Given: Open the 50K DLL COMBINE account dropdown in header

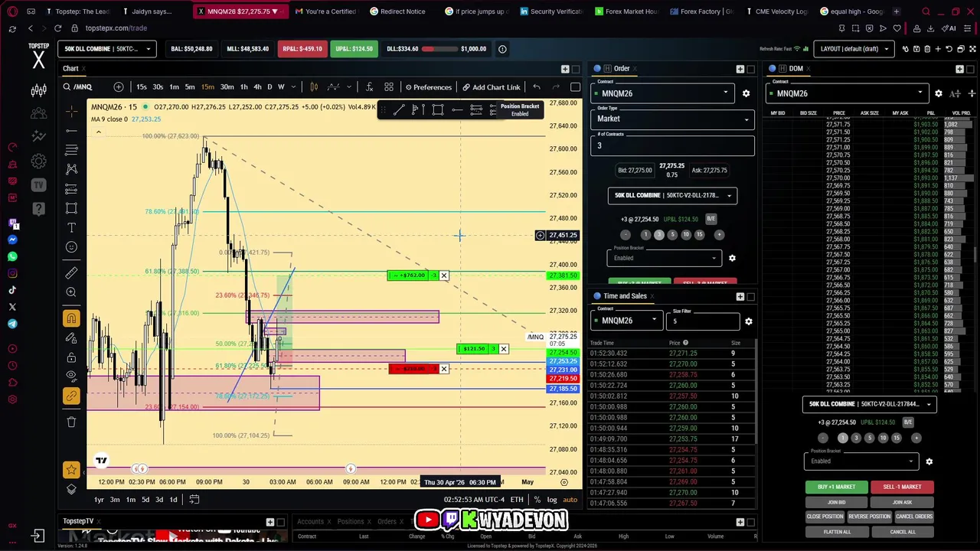Looking at the screenshot, I should [107, 49].
